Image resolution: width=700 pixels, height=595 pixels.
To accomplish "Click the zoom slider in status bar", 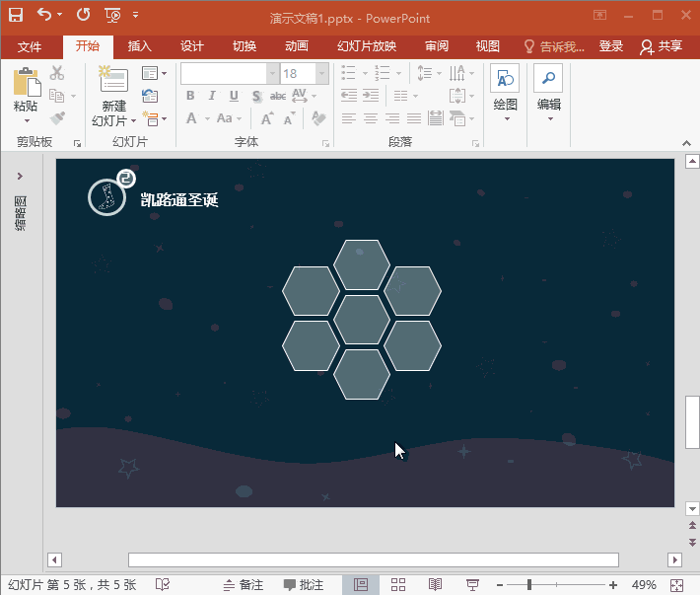I will pyautogui.click(x=530, y=585).
